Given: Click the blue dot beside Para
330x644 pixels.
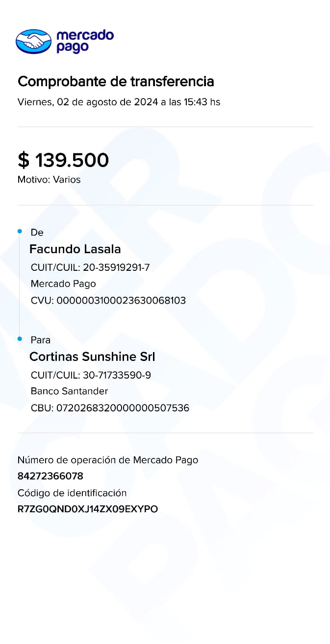Looking at the screenshot, I should point(20,339).
